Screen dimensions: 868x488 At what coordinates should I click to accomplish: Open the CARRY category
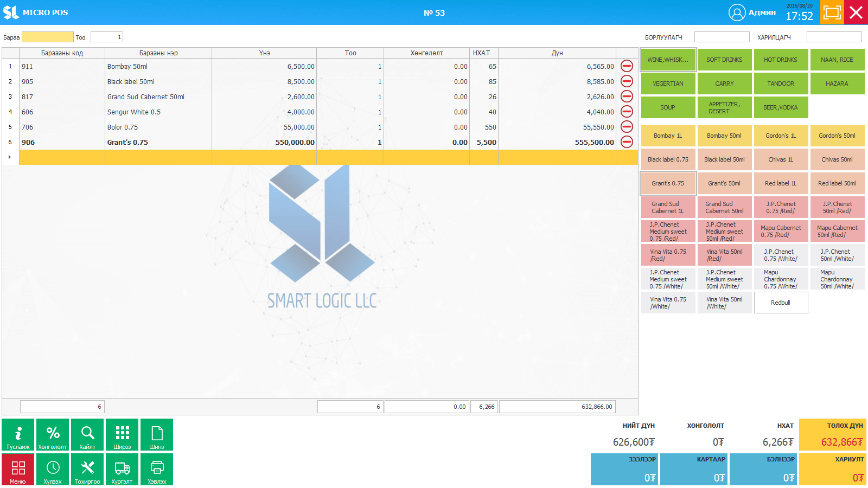point(724,84)
